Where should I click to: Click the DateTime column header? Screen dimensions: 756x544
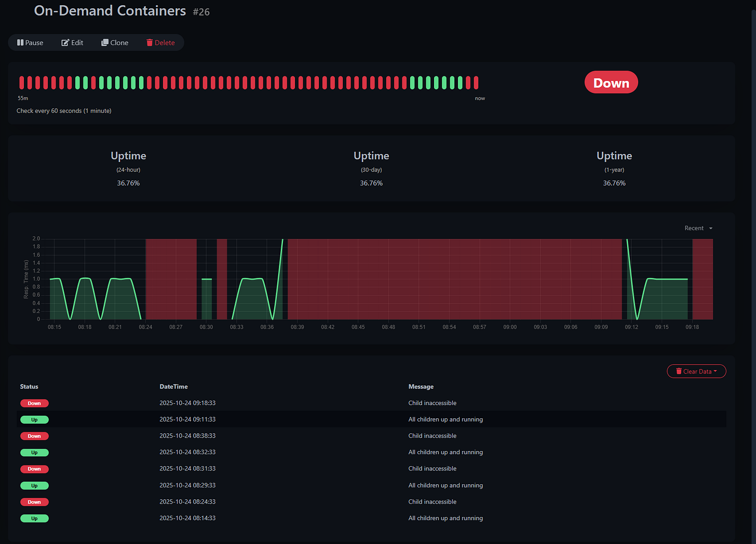[173, 387]
